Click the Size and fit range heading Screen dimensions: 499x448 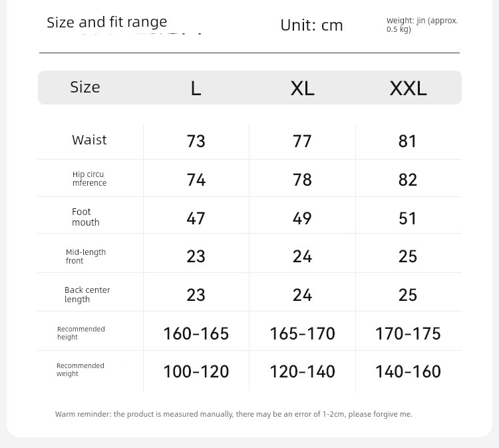[106, 22]
